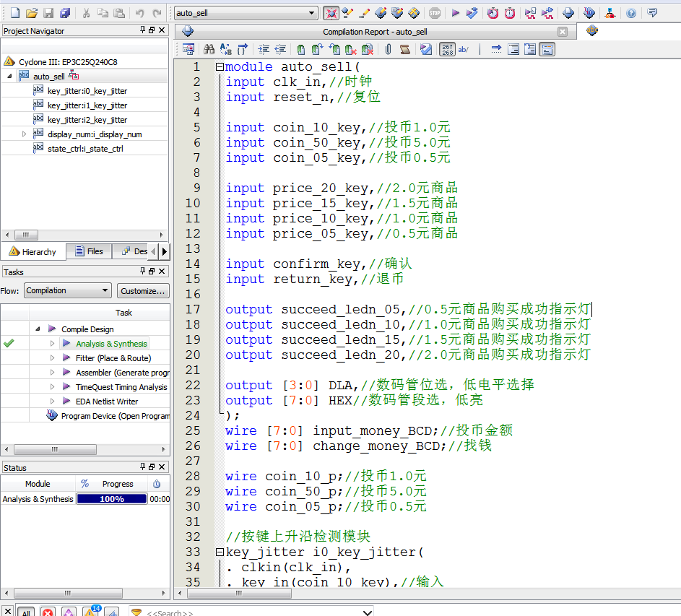
Task: Click the orange abc tab icon right of Compilation Report
Action: (x=592, y=31)
